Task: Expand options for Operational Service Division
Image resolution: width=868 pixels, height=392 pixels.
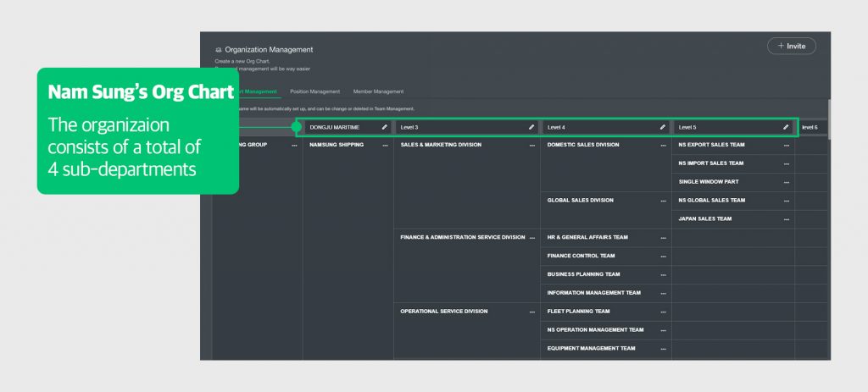Action: coord(532,312)
